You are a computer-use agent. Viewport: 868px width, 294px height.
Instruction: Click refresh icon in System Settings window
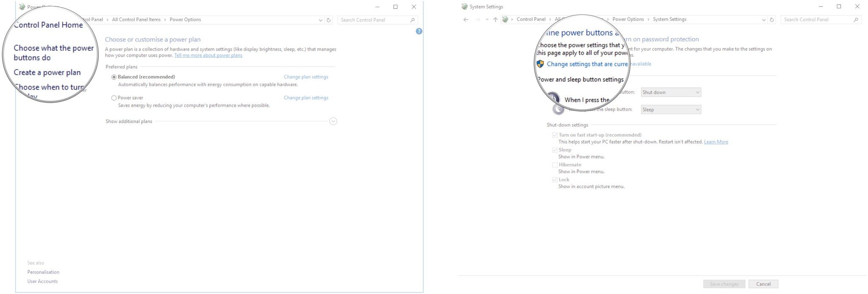772,20
